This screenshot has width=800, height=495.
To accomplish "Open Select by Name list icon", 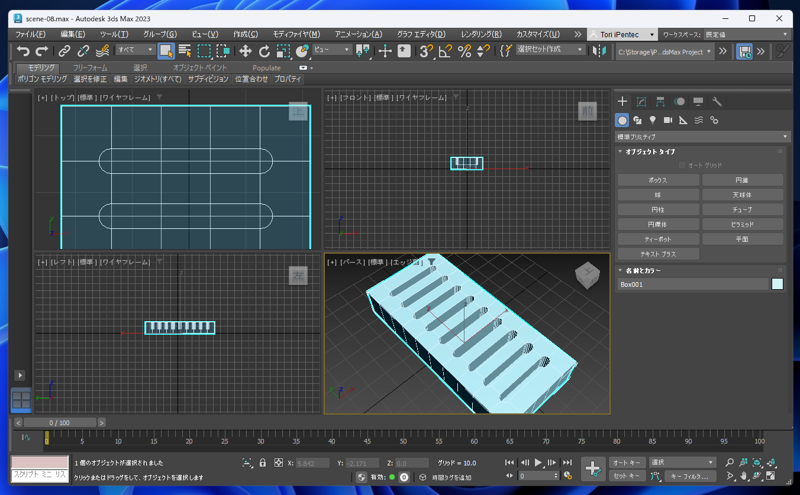I will tap(185, 51).
